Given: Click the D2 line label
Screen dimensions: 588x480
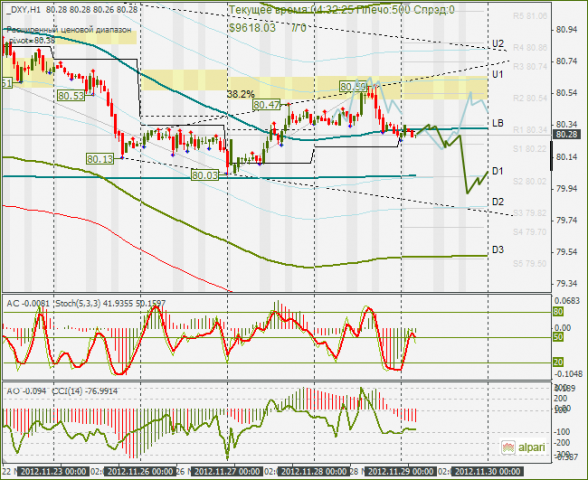Looking at the screenshot, I should coord(497,202).
